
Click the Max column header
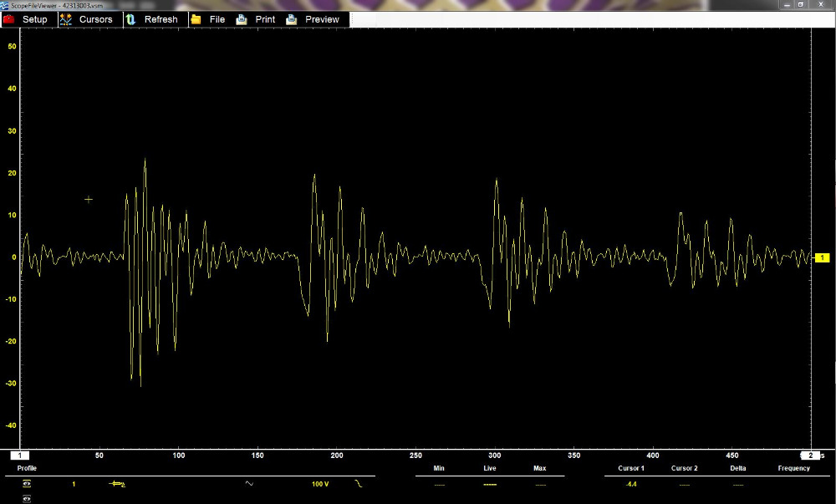pos(539,468)
